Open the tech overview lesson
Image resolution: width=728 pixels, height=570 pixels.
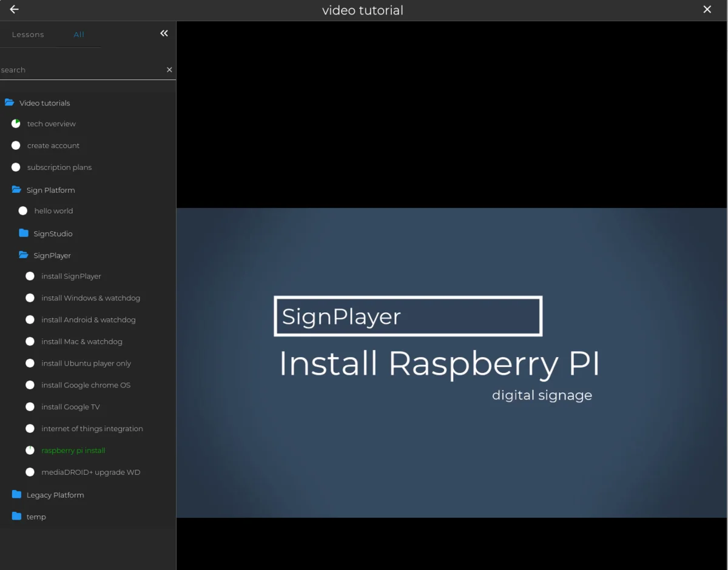[x=52, y=124]
